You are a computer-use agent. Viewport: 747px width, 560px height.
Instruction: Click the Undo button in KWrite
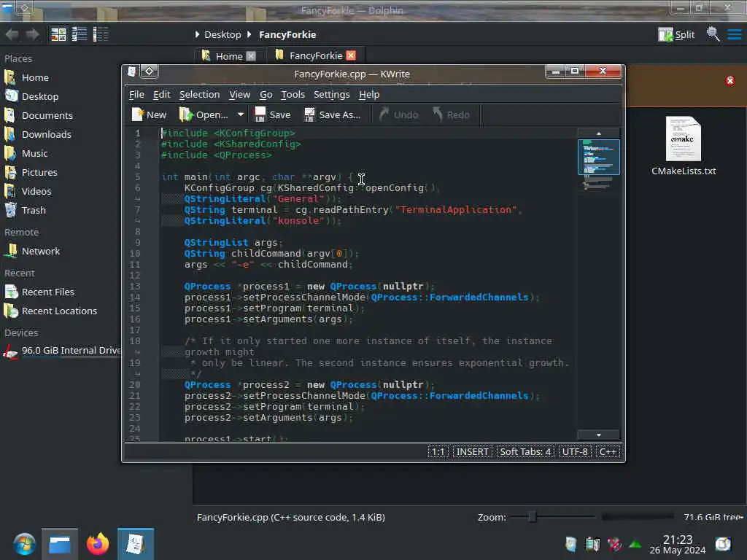pos(399,114)
